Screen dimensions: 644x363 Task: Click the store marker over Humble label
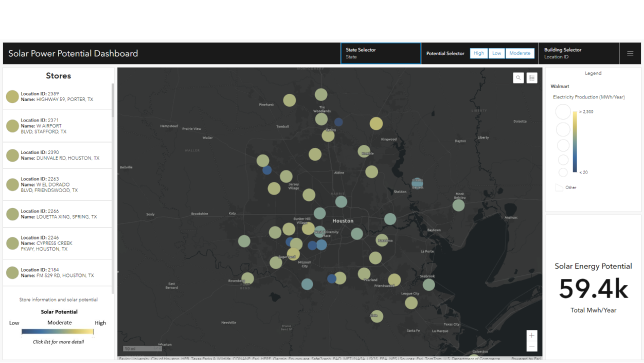(x=364, y=152)
